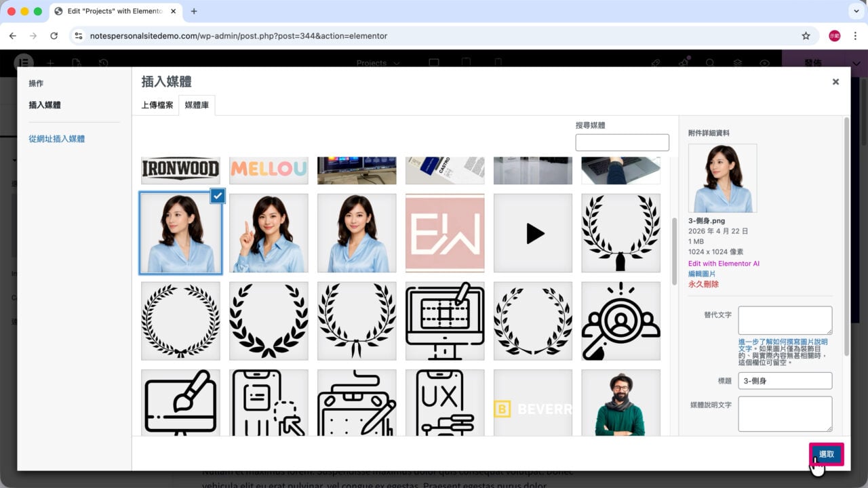868x488 pixels.
Task: Click the top bar icon with notification dot
Action: [684, 62]
